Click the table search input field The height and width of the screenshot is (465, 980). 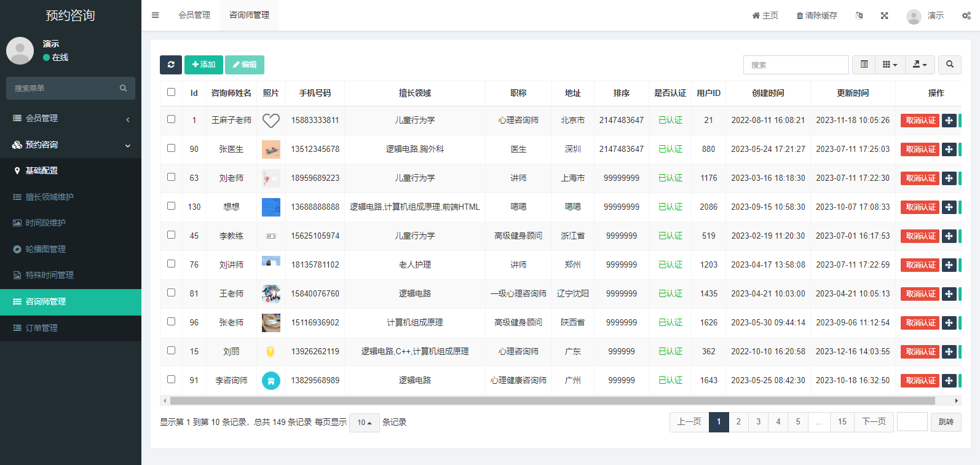796,65
